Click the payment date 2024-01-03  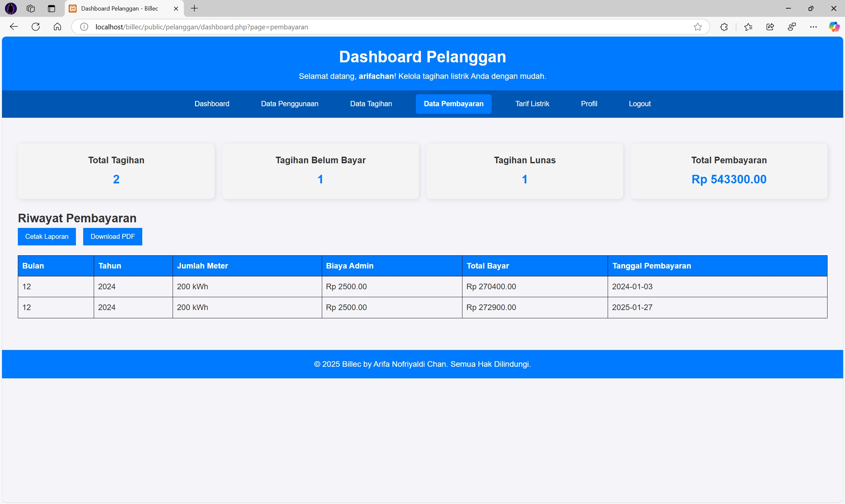click(632, 287)
